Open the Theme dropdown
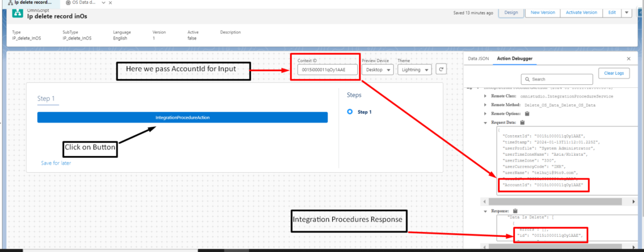644x252 pixels. point(414,70)
